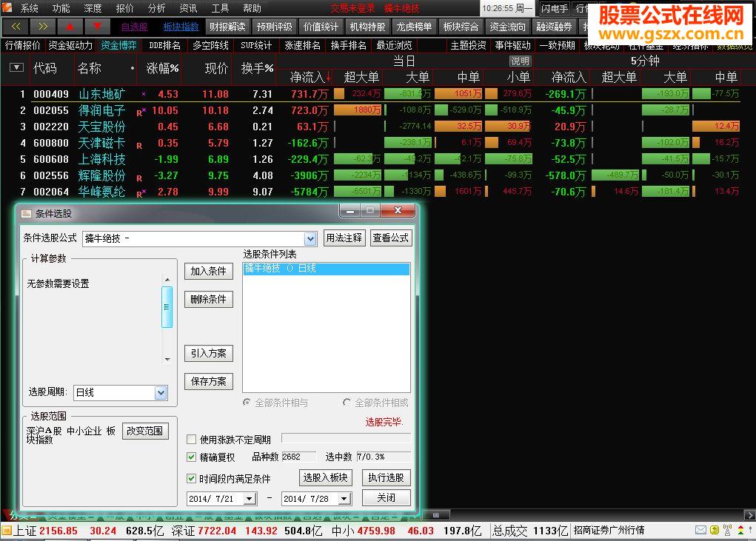Click the double left arrow toolbar button
This screenshot has height=541, width=756.
click(16, 27)
